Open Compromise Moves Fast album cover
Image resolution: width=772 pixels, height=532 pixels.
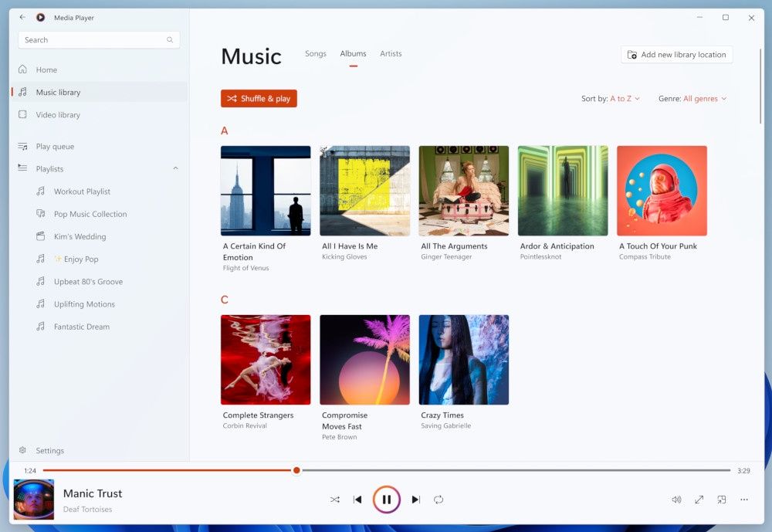click(365, 360)
